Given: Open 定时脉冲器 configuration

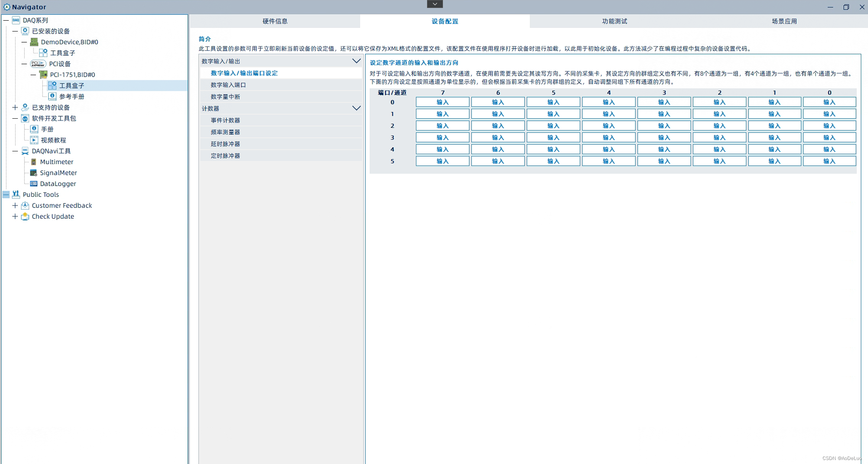Looking at the screenshot, I should coord(281,156).
